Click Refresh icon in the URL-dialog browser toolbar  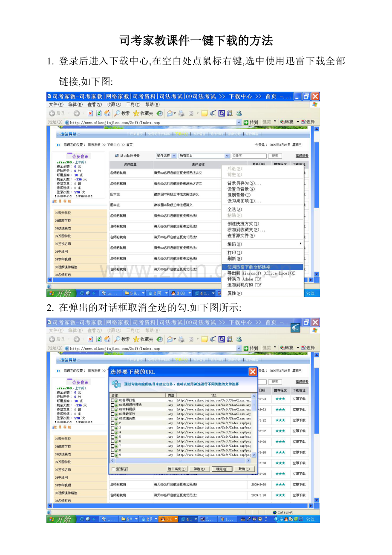(x=99, y=339)
